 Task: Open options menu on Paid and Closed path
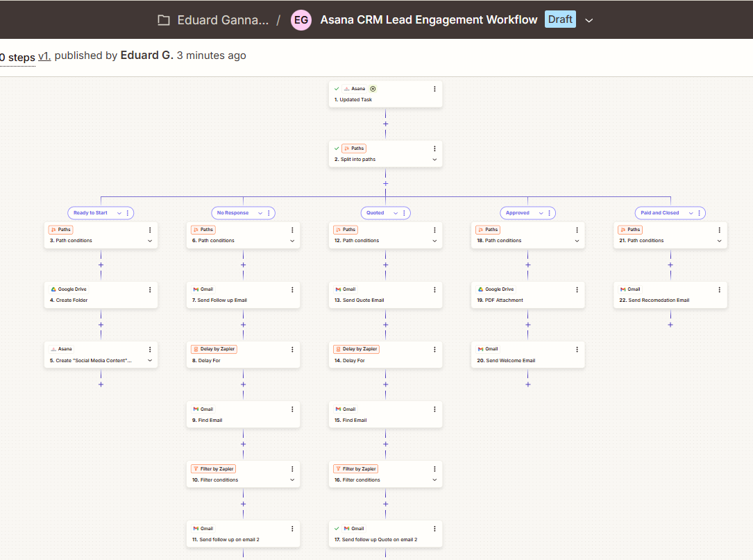pyautogui.click(x=700, y=213)
